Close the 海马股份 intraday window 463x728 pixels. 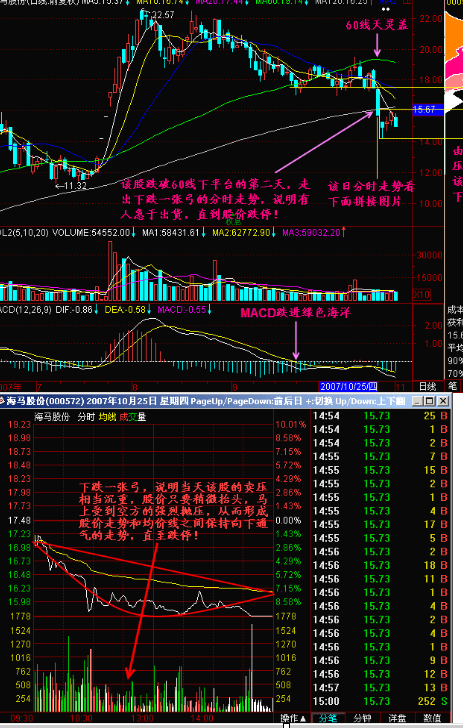click(443, 401)
